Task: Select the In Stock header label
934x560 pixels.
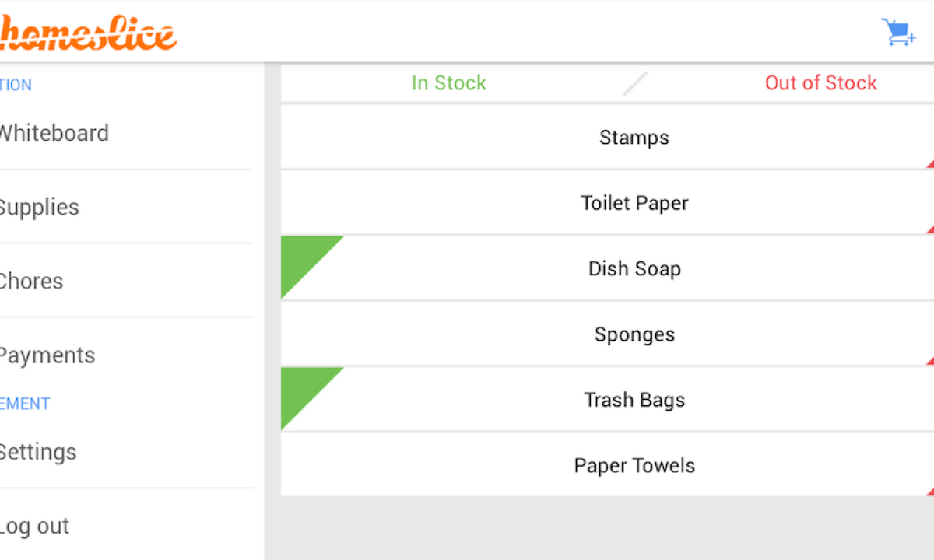Action: click(x=449, y=82)
